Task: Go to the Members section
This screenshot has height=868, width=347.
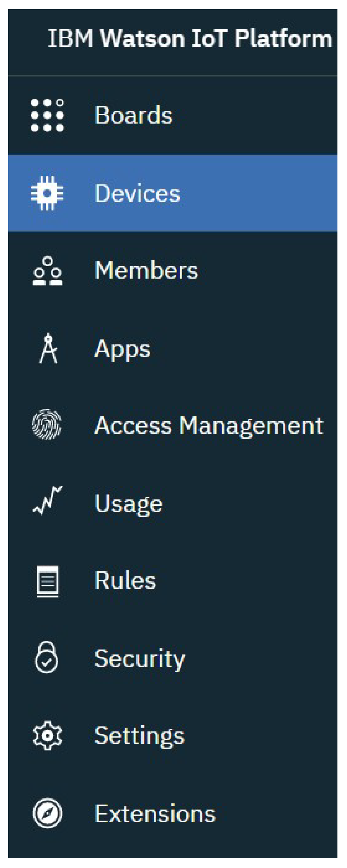Action: 146,271
